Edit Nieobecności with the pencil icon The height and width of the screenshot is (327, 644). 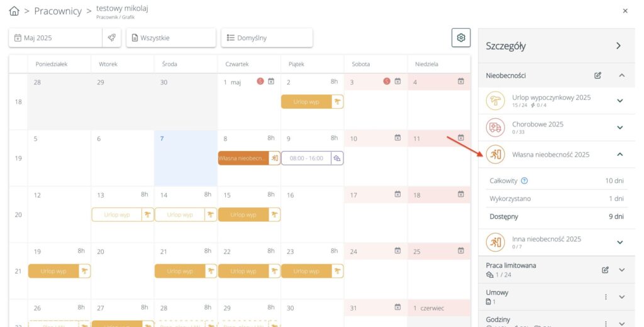[598, 75]
